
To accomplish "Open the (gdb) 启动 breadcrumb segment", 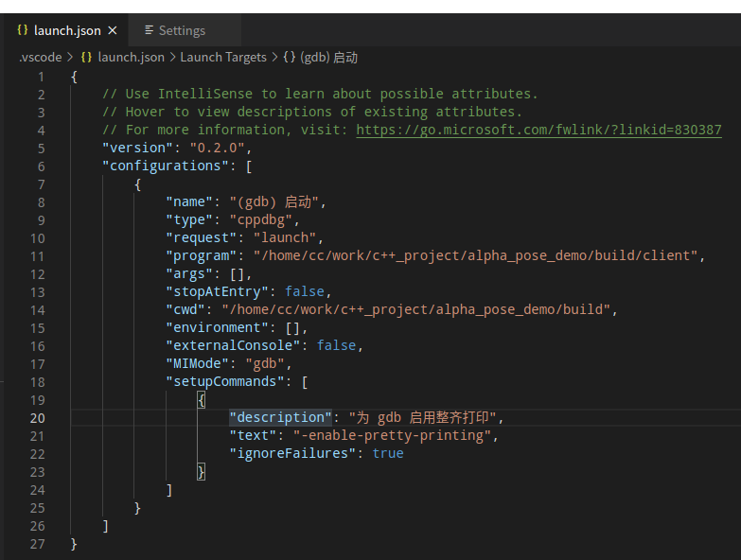I will tap(328, 57).
